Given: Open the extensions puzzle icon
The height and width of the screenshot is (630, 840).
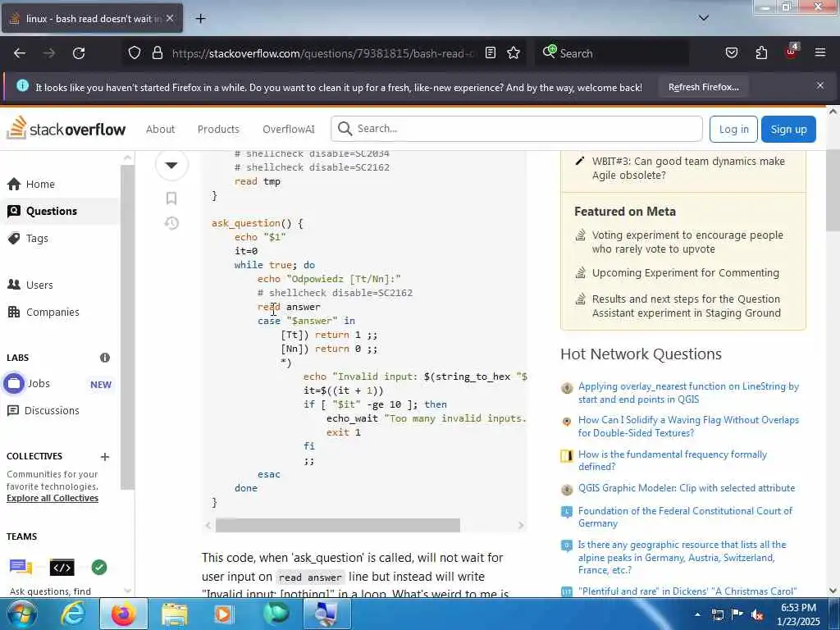Looking at the screenshot, I should pyautogui.click(x=761, y=53).
